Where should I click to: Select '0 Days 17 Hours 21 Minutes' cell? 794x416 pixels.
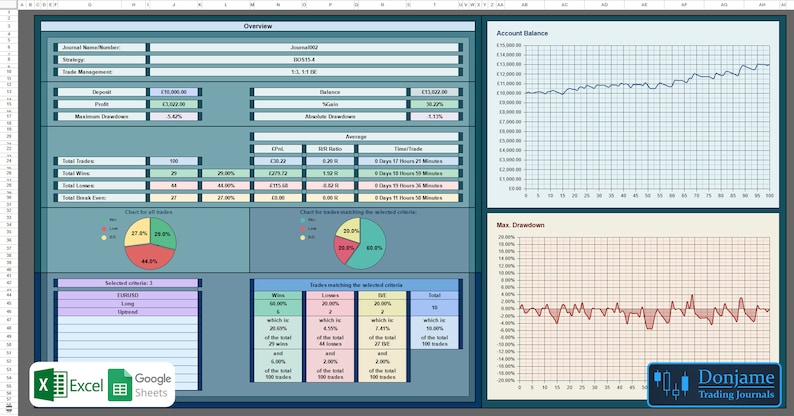(x=408, y=161)
